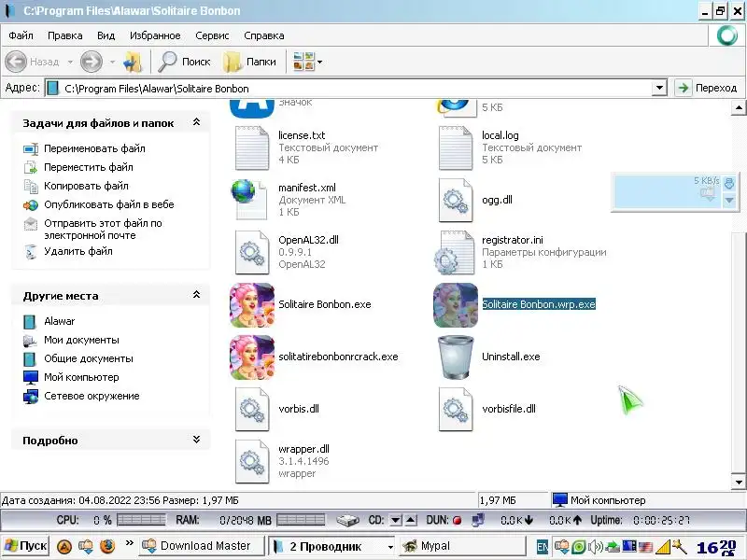Viewport: 747px width, 560px height.
Task: Click the Avast quick launch icon
Action: (x=64, y=546)
